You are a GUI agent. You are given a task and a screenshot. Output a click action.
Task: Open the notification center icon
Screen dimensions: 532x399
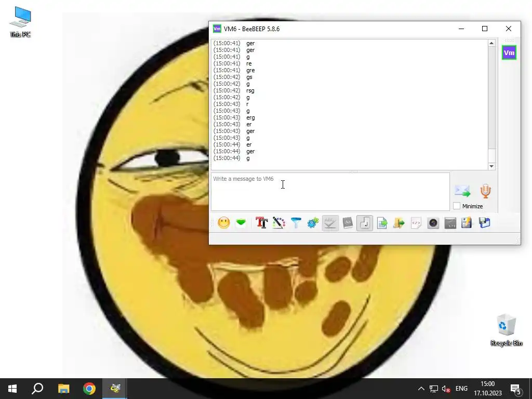tap(516, 389)
